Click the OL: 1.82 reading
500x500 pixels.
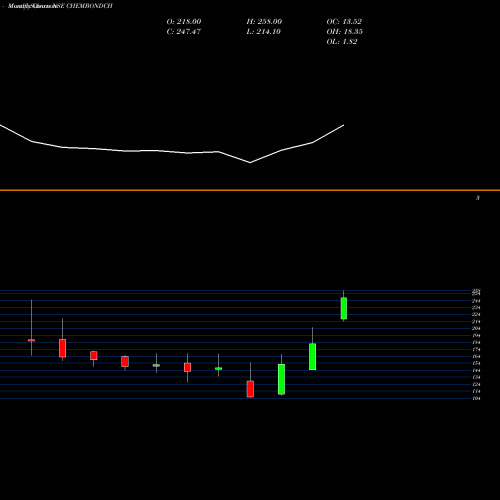(342, 41)
